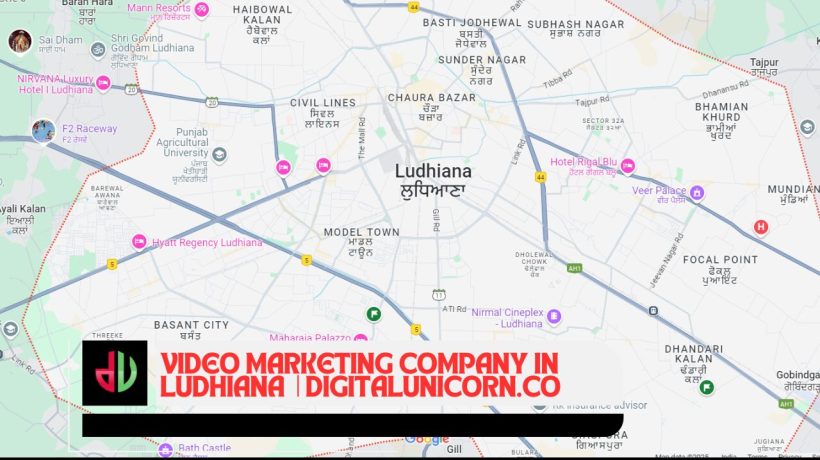Select the Nirmal Cineplex purple pin

point(554,316)
